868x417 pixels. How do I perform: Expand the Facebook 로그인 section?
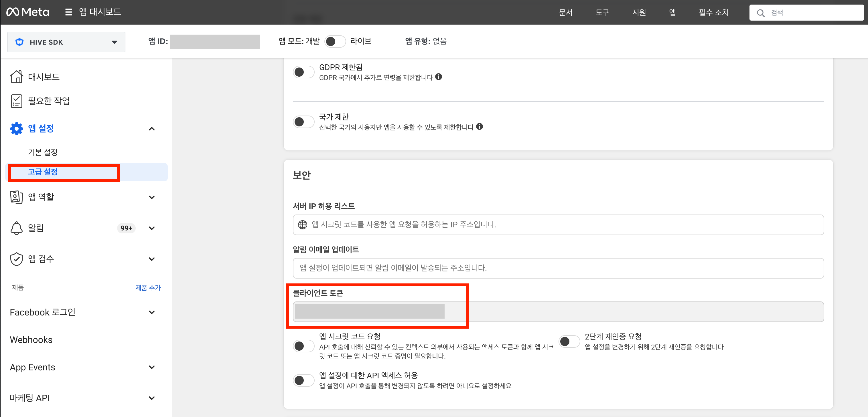coord(152,312)
